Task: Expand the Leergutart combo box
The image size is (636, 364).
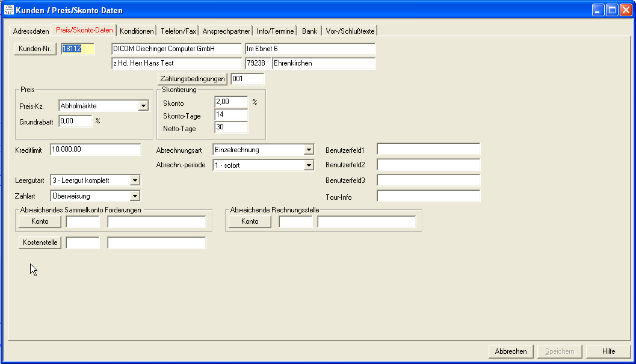Action: [135, 180]
